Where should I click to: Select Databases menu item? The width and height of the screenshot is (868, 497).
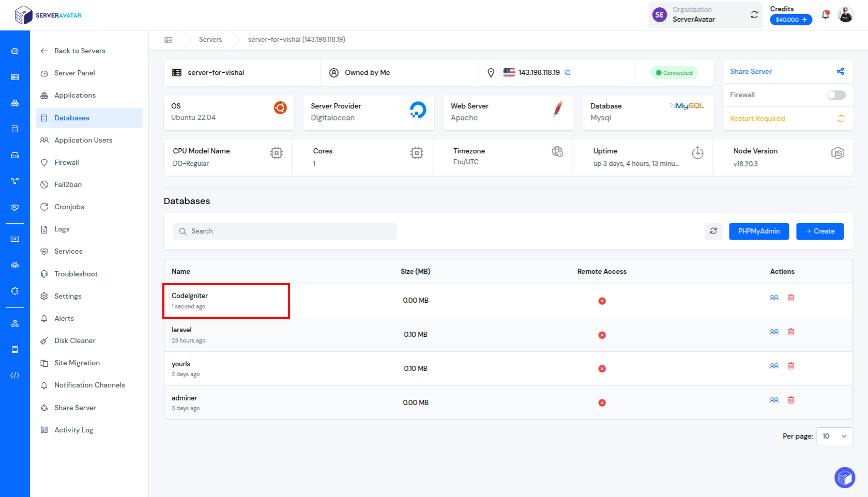click(x=89, y=118)
